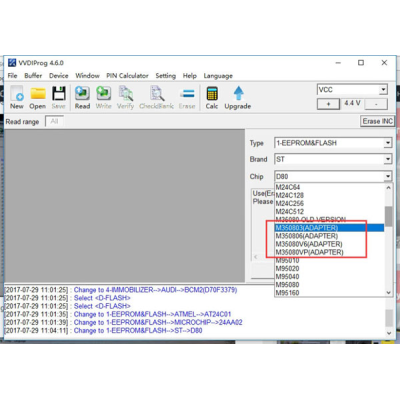Open the File menu
The image size is (400, 400).
pos(12,76)
